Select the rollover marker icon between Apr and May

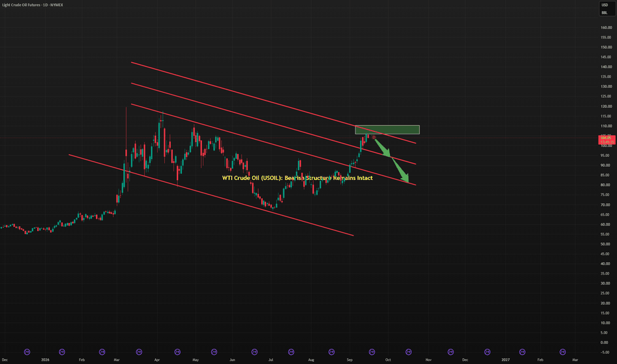(x=177, y=352)
